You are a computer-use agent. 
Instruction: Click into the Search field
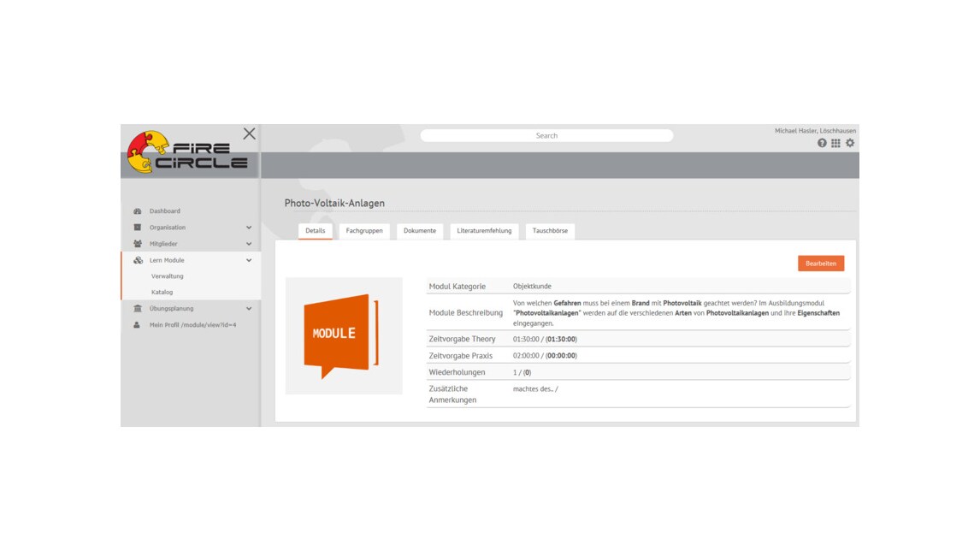pos(546,135)
